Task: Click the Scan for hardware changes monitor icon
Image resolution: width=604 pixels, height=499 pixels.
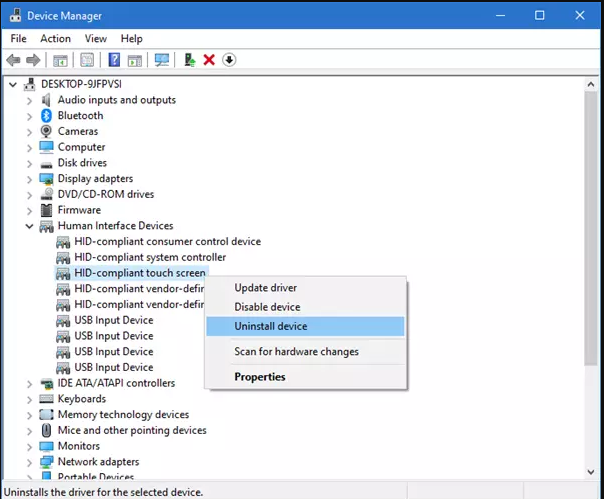Action: pos(161,60)
